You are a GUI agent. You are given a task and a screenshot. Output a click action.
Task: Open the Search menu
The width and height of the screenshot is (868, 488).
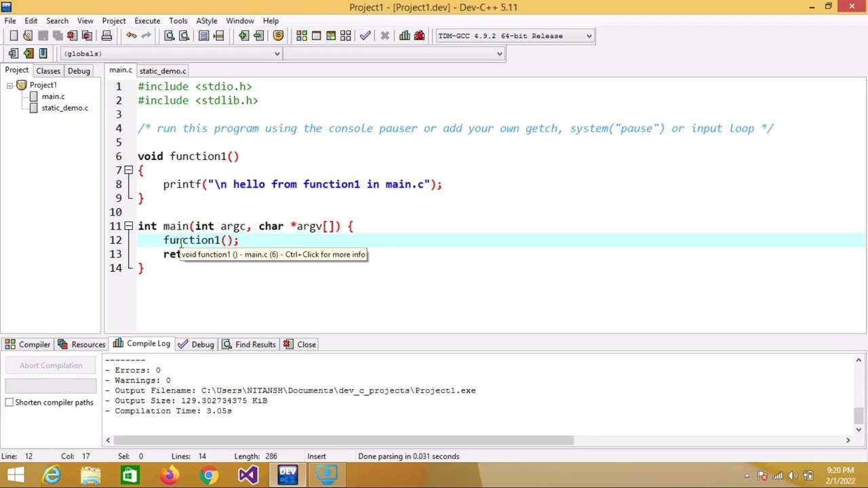pos(57,21)
